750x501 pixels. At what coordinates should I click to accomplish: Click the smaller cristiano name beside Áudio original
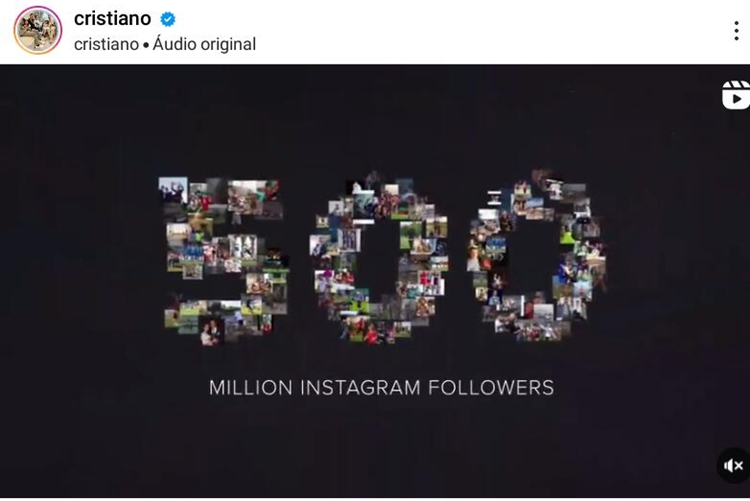click(106, 44)
